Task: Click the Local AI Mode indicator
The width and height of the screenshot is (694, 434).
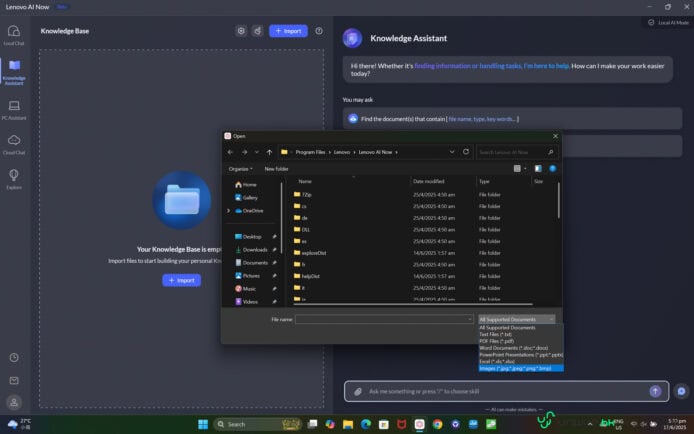Action: click(x=668, y=23)
